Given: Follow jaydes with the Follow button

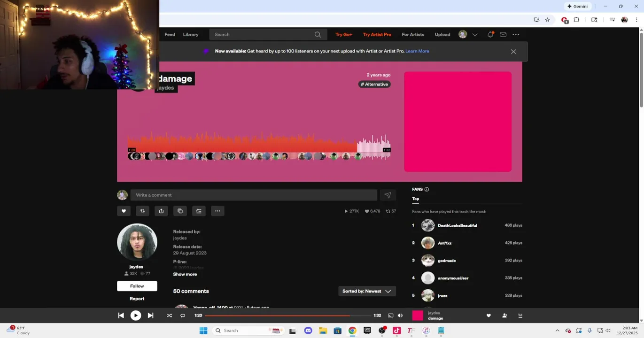Looking at the screenshot, I should [x=137, y=286].
